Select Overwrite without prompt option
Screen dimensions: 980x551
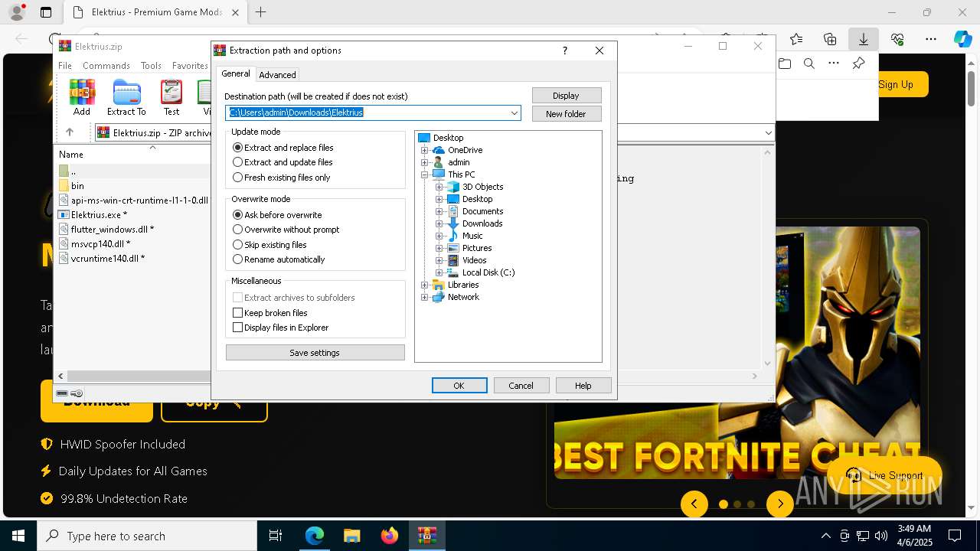click(x=286, y=230)
